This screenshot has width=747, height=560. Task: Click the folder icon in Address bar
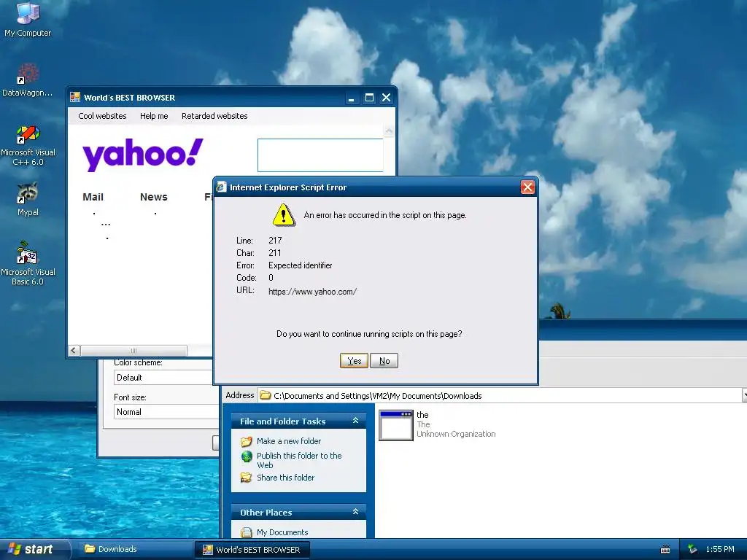click(x=266, y=395)
